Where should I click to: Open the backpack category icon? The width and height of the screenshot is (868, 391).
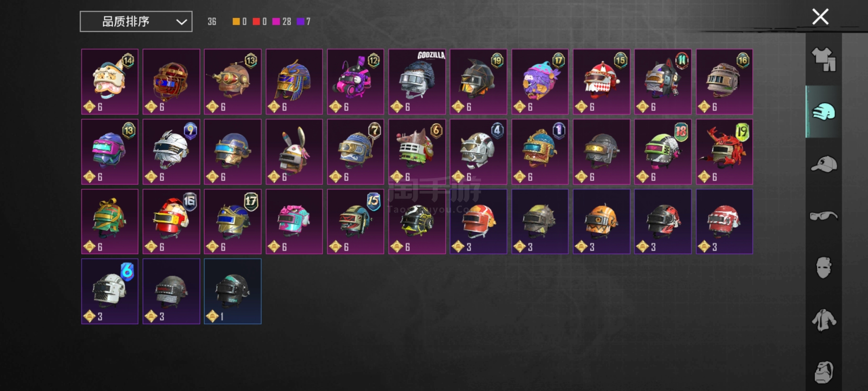pyautogui.click(x=824, y=372)
